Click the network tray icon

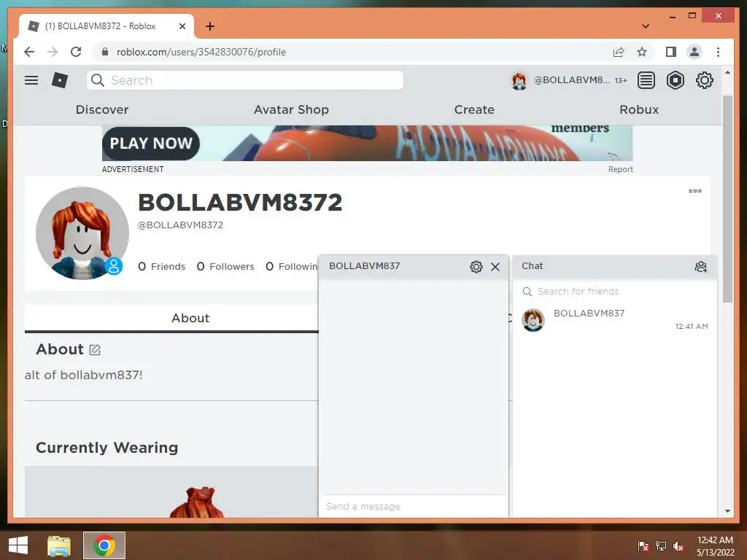(x=661, y=546)
